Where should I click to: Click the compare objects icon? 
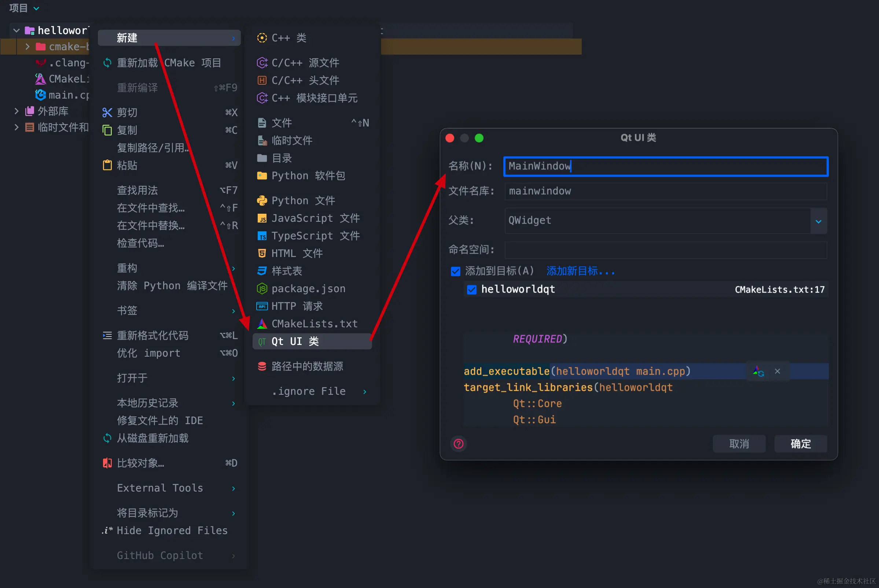(x=107, y=463)
